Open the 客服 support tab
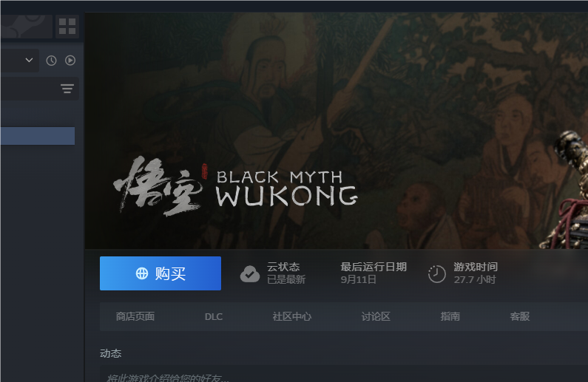 click(x=520, y=316)
